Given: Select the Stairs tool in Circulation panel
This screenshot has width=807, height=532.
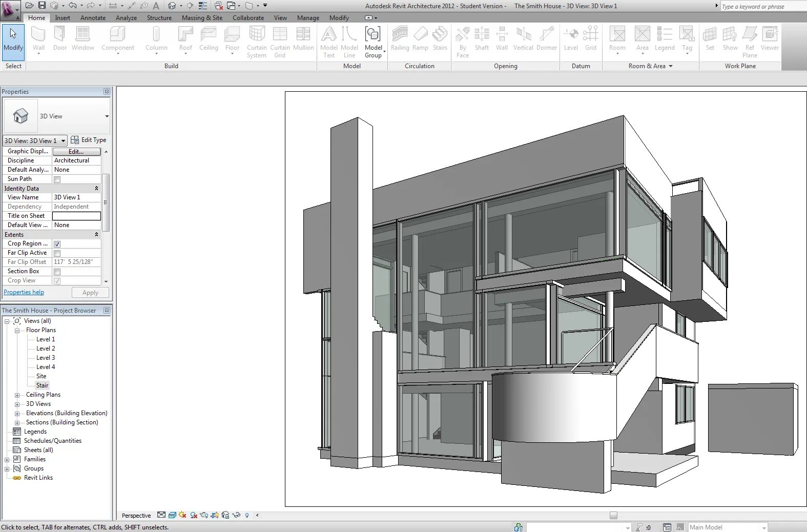Looking at the screenshot, I should tap(440, 39).
